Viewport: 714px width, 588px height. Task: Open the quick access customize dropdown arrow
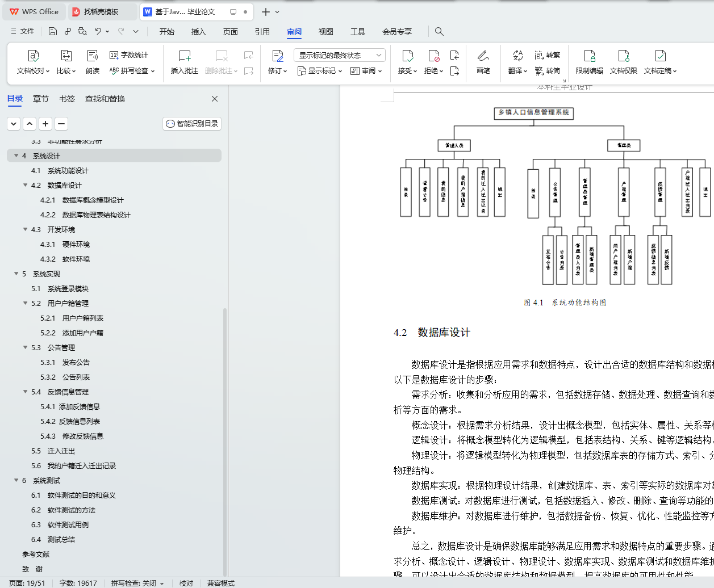[136, 31]
